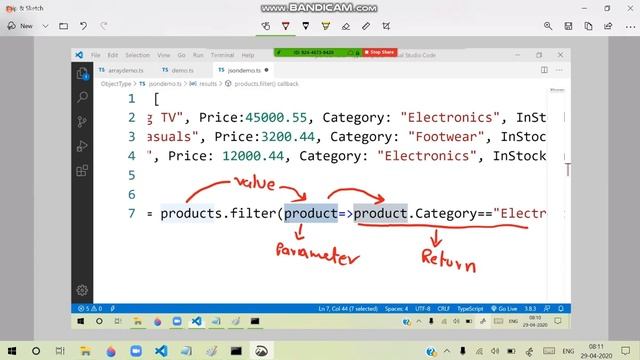Click the unsaved dot on jsondemo.ts tab
Screen dimensions: 640x360
tap(267, 70)
